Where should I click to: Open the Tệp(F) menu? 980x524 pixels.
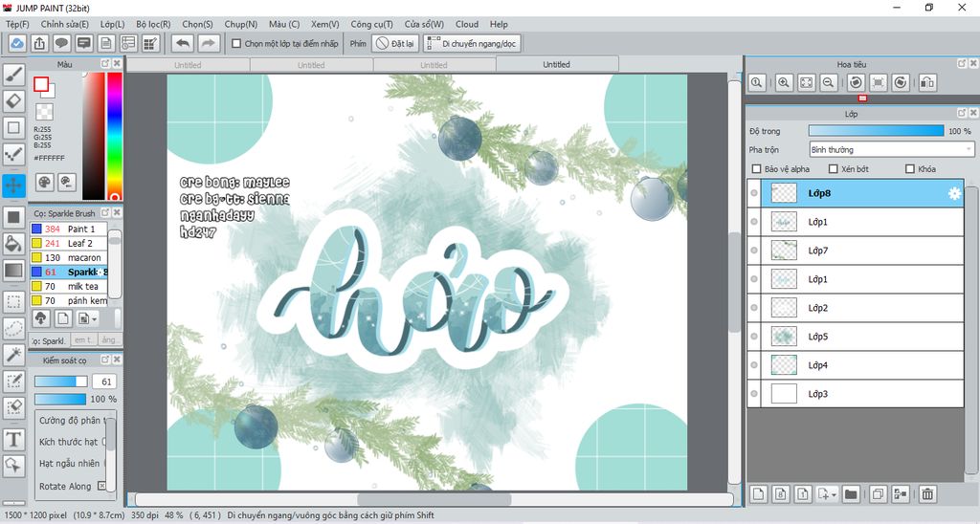click(17, 24)
